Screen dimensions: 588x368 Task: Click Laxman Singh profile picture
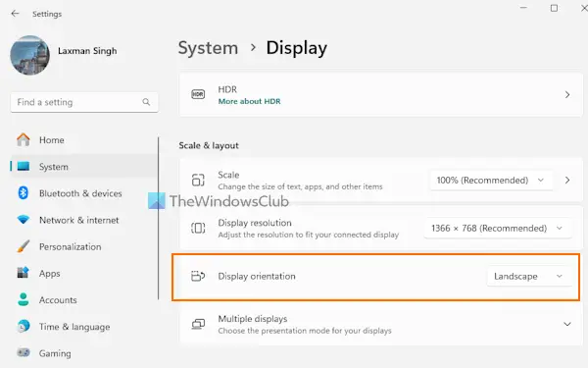[x=30, y=55]
